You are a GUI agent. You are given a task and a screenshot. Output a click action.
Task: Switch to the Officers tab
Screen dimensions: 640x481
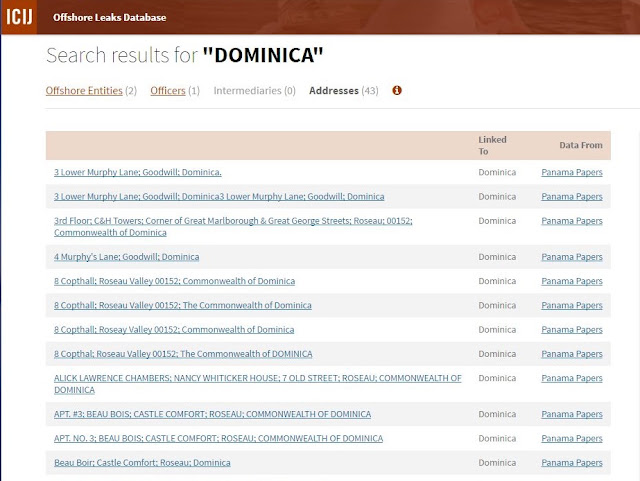point(168,91)
